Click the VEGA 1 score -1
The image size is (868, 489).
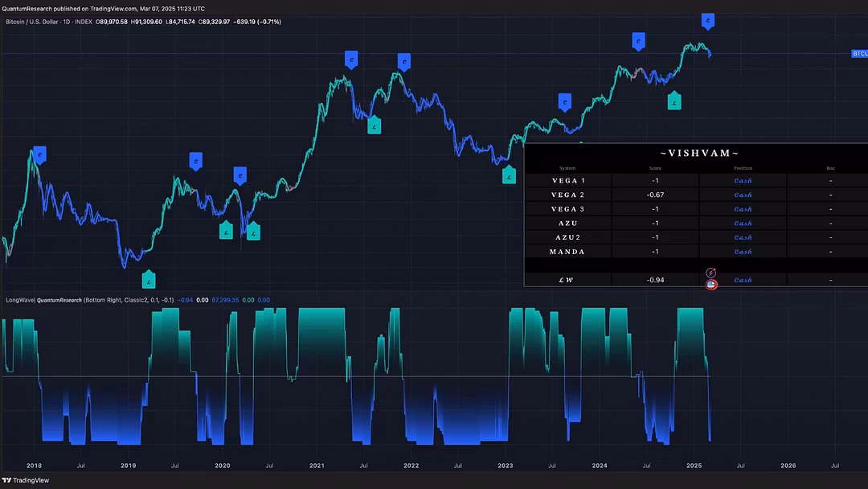click(x=656, y=180)
